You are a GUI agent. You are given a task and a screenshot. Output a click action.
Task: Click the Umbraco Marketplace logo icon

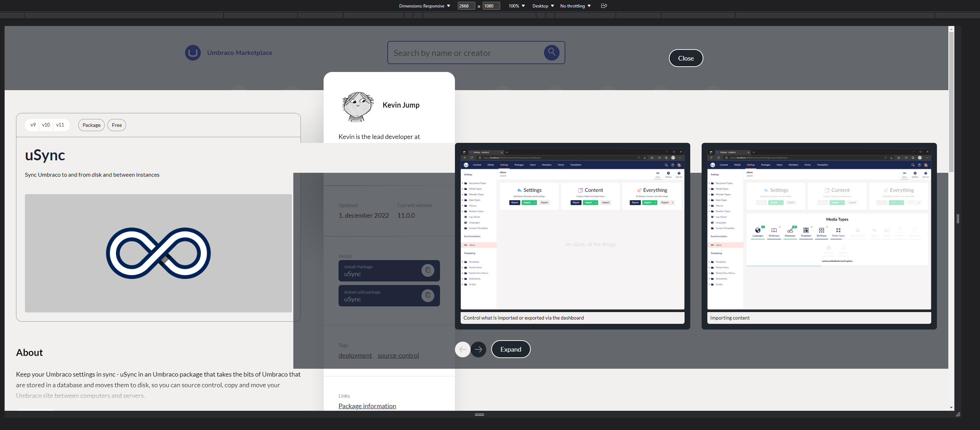pos(193,53)
